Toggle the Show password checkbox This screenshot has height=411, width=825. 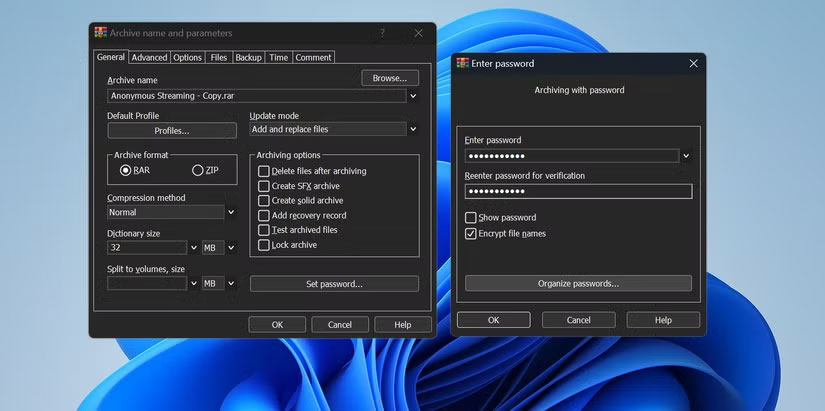click(471, 217)
